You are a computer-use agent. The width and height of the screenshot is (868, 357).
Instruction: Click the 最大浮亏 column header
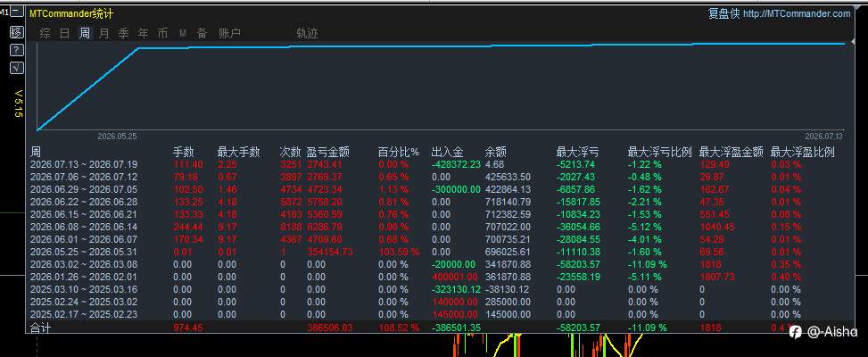578,153
